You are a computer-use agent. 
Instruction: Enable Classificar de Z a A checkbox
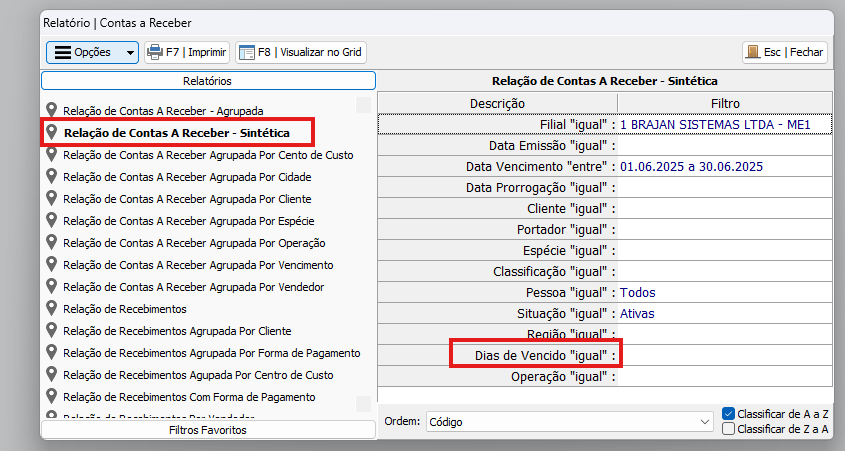(x=729, y=429)
